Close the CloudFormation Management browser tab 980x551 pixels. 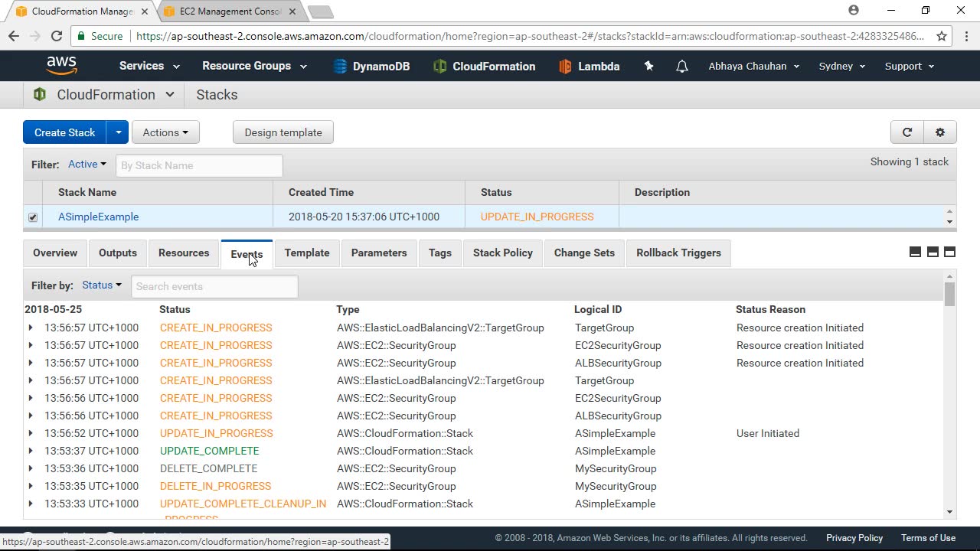pos(145,11)
